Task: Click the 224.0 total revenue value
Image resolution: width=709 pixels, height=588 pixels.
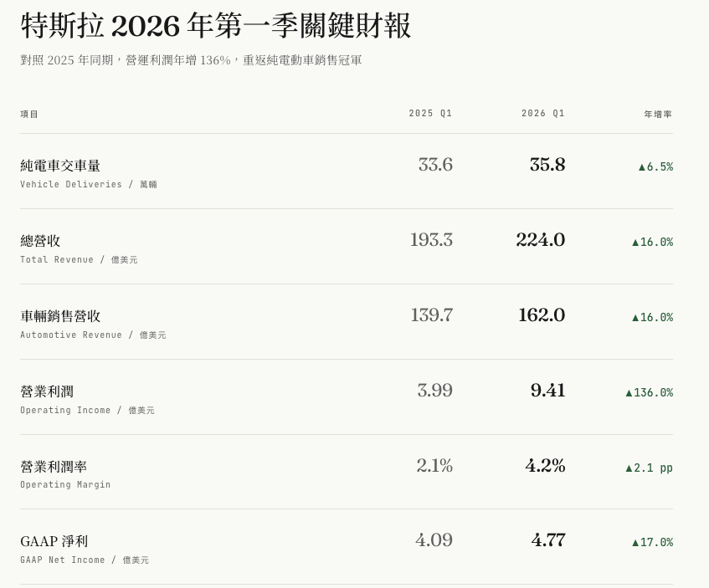Action: [x=540, y=240]
